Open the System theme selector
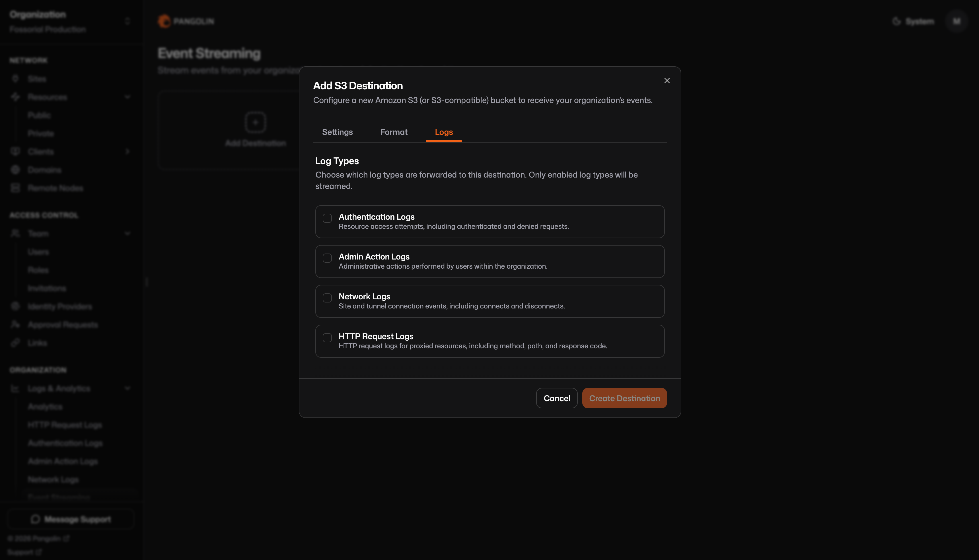The height and width of the screenshot is (560, 979). (x=913, y=21)
